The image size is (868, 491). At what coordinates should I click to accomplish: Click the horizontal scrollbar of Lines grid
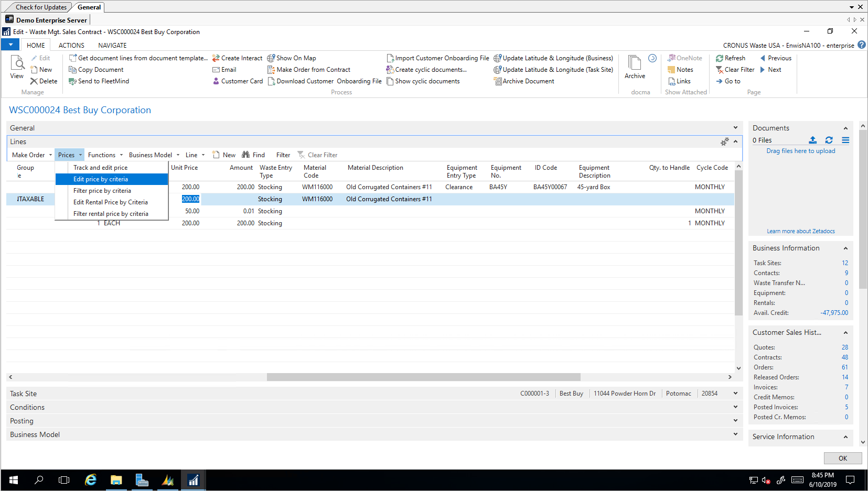[x=423, y=377]
